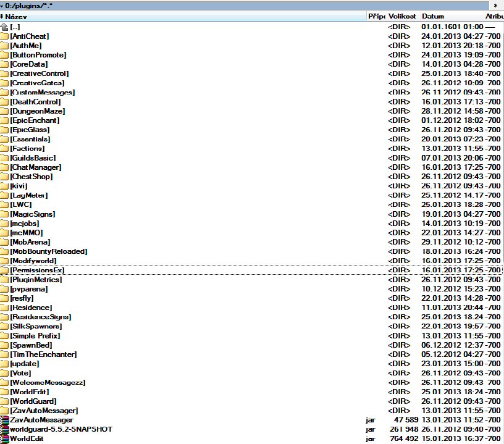Image resolution: width=504 pixels, height=444 pixels.
Task: Click the LagMeter folder icon
Action: pyautogui.click(x=4, y=195)
